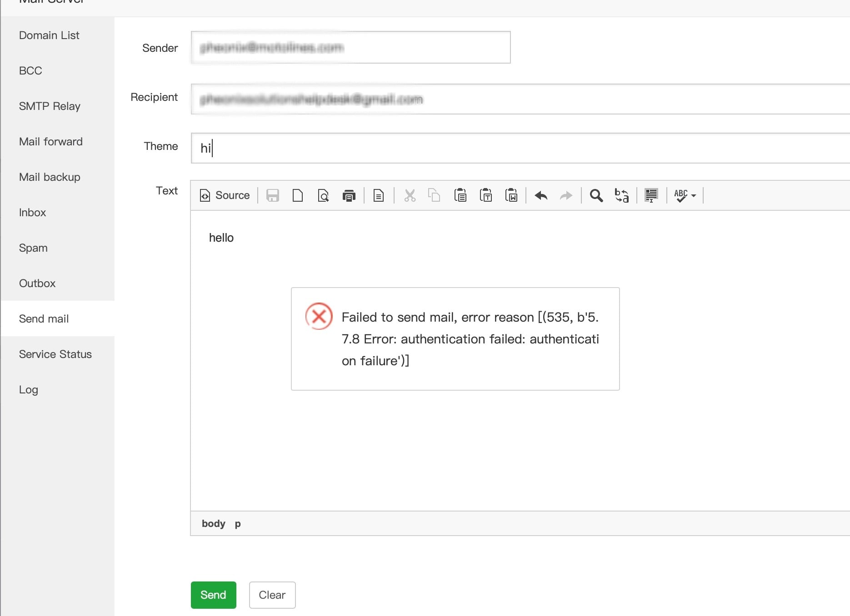This screenshot has width=850, height=616.
Task: Open the Find magnifier tool
Action: click(x=596, y=195)
